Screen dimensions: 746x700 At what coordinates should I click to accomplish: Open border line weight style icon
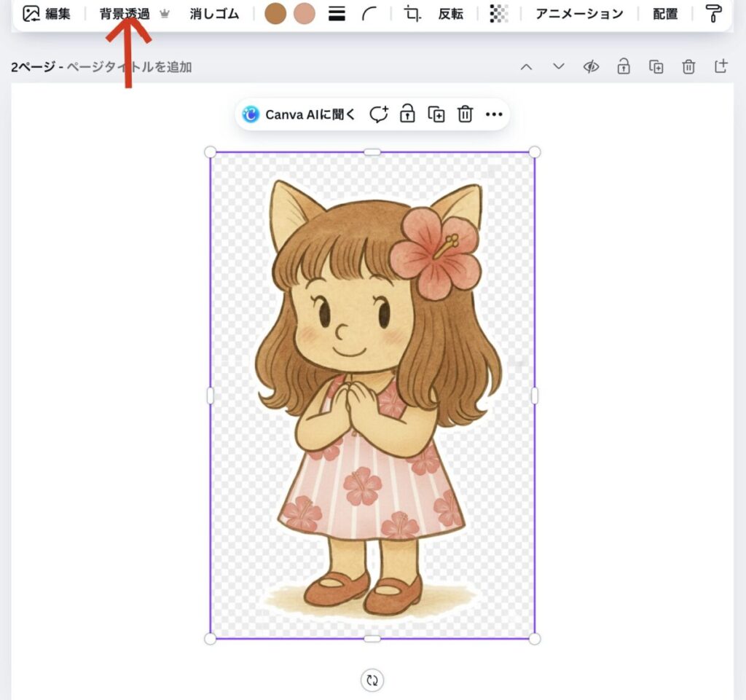click(337, 14)
